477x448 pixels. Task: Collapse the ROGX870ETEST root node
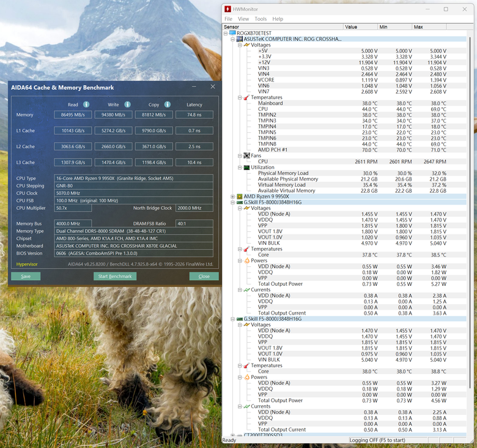pos(226,33)
